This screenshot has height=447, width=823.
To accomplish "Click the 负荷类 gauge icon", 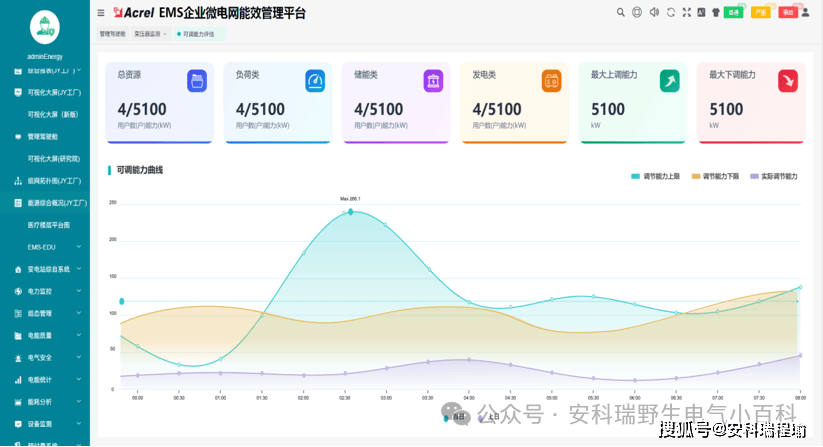I will [315, 81].
